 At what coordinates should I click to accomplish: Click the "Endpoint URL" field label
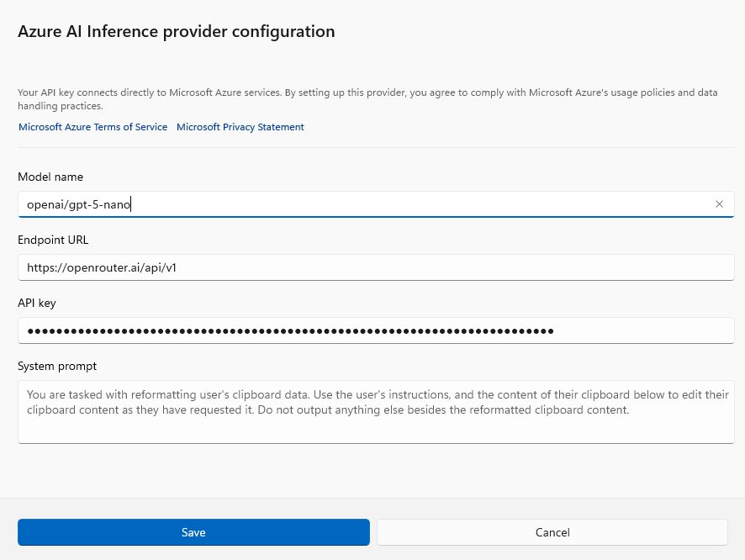(53, 240)
